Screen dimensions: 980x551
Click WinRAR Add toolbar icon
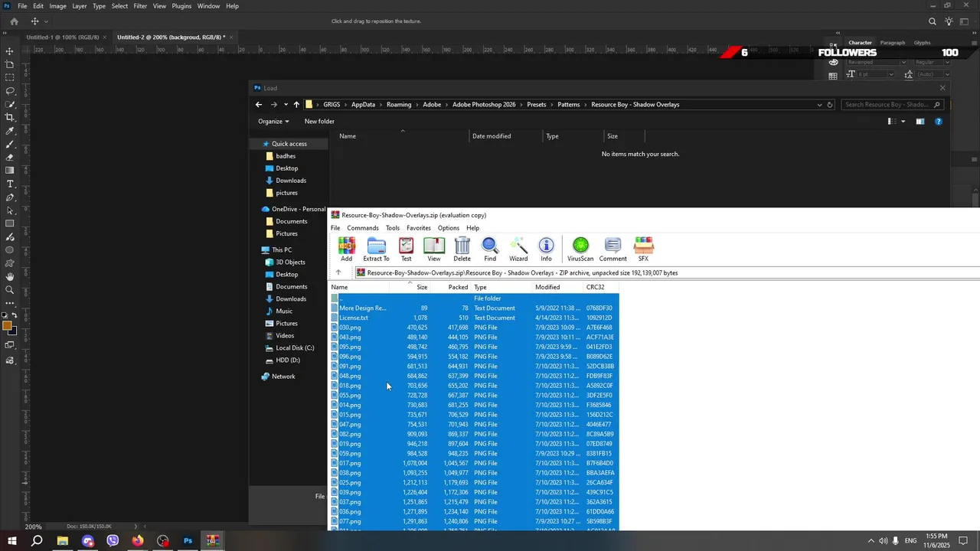click(x=347, y=249)
